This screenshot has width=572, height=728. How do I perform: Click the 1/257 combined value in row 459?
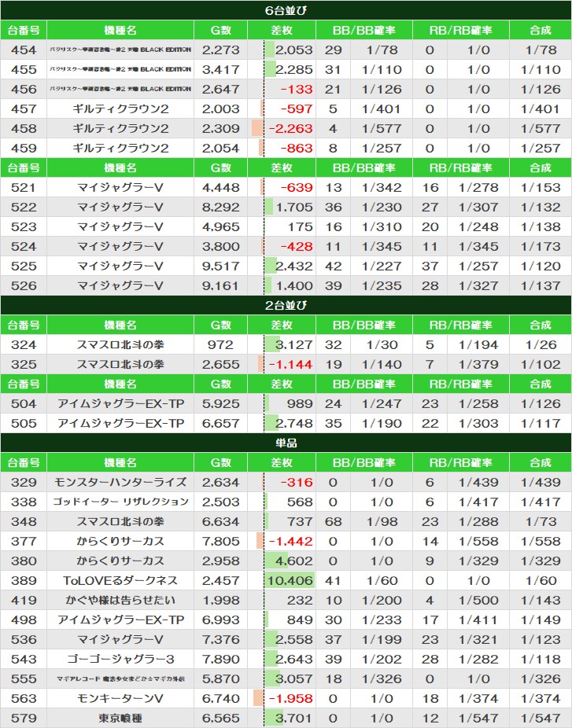pos(541,148)
